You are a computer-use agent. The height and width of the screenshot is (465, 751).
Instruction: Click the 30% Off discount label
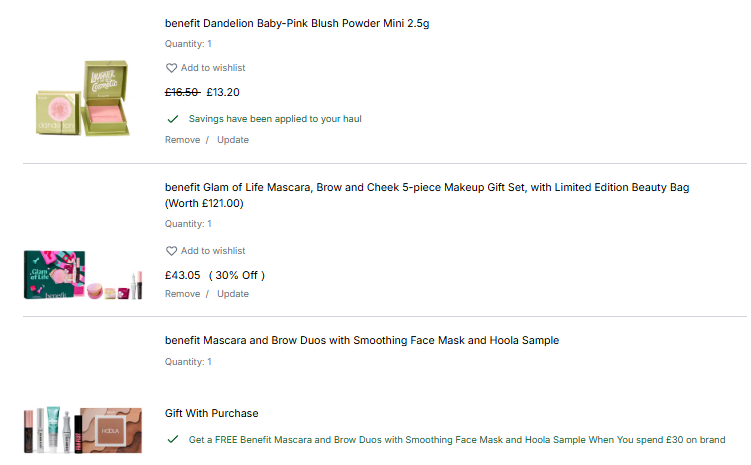point(237,275)
